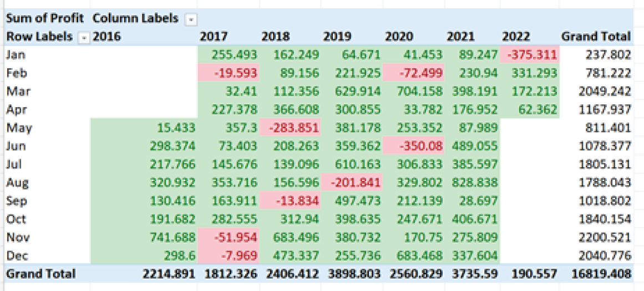Select the cell with value 610.163

(x=352, y=164)
